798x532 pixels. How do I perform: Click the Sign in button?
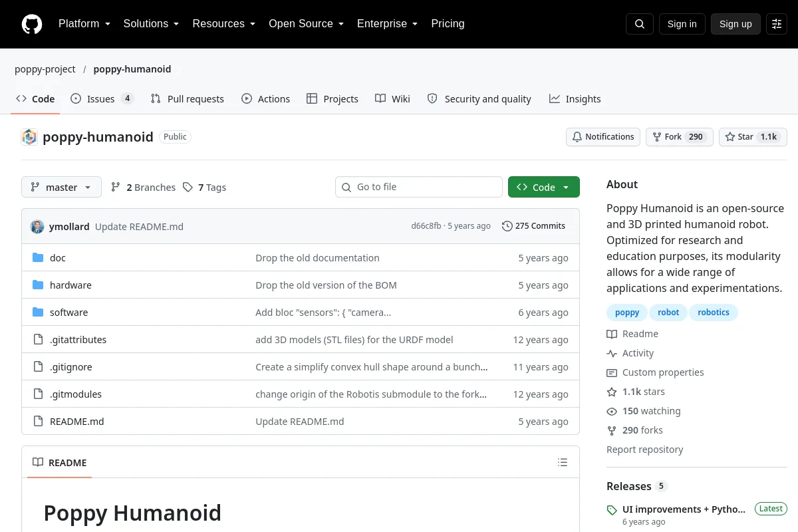[x=682, y=24]
